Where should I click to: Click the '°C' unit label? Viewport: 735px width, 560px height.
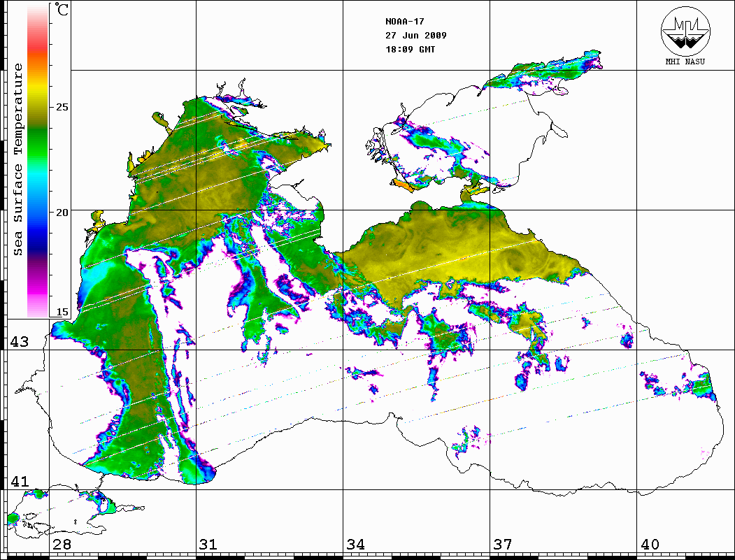point(62,9)
